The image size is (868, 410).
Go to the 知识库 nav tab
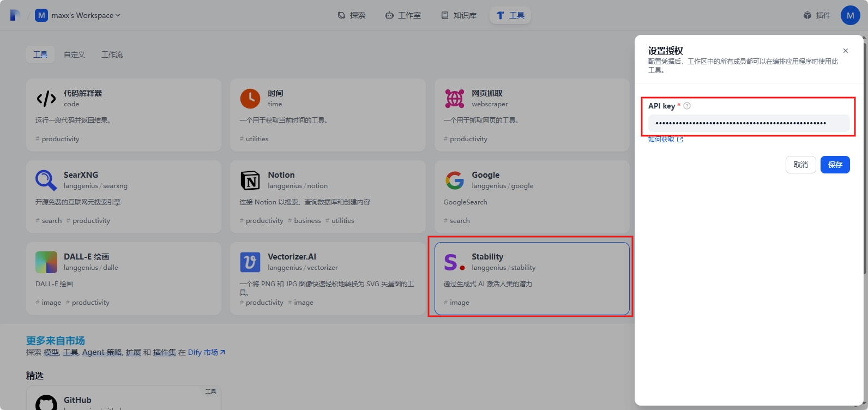pos(459,15)
